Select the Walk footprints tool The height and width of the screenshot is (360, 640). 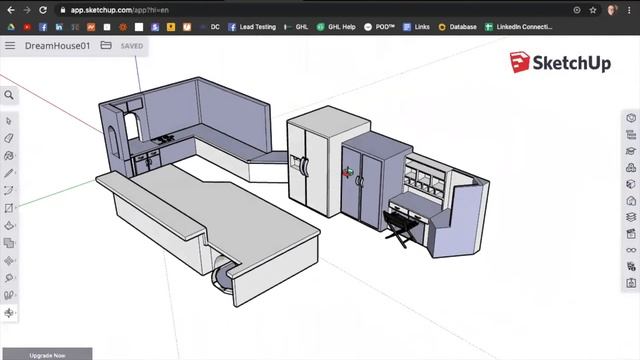[9, 295]
